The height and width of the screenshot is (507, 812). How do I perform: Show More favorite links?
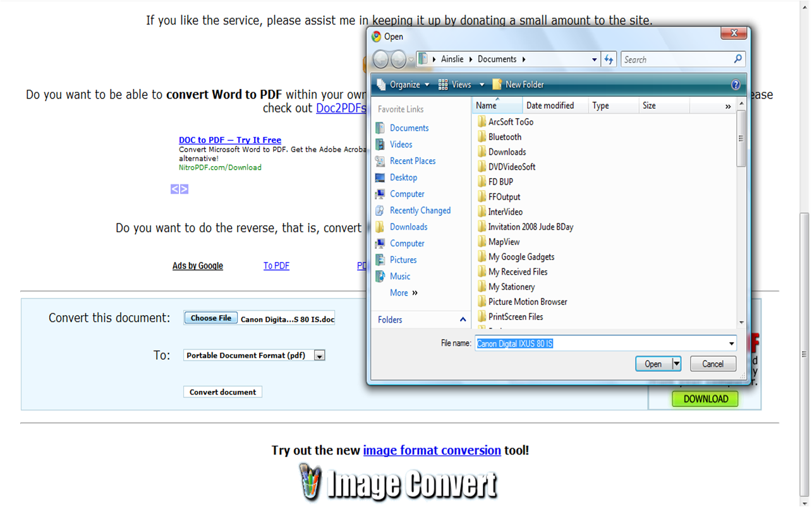pyautogui.click(x=404, y=292)
